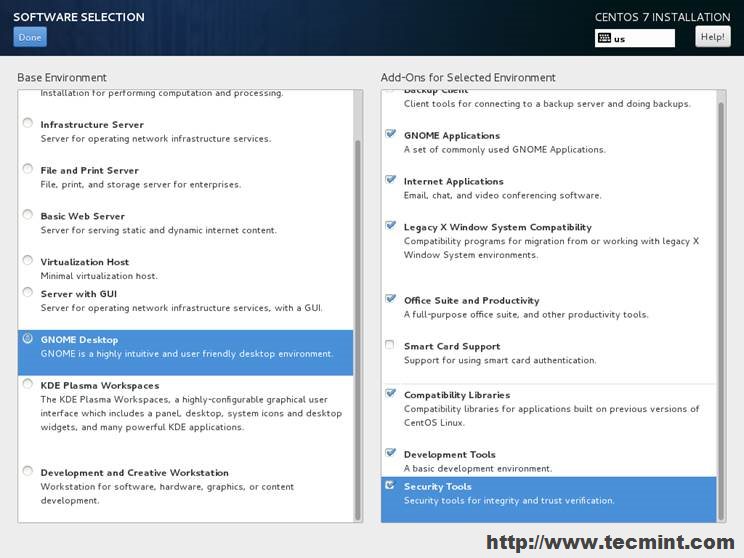
Task: Toggle Office Suite and Productivity checkbox
Action: tap(390, 299)
